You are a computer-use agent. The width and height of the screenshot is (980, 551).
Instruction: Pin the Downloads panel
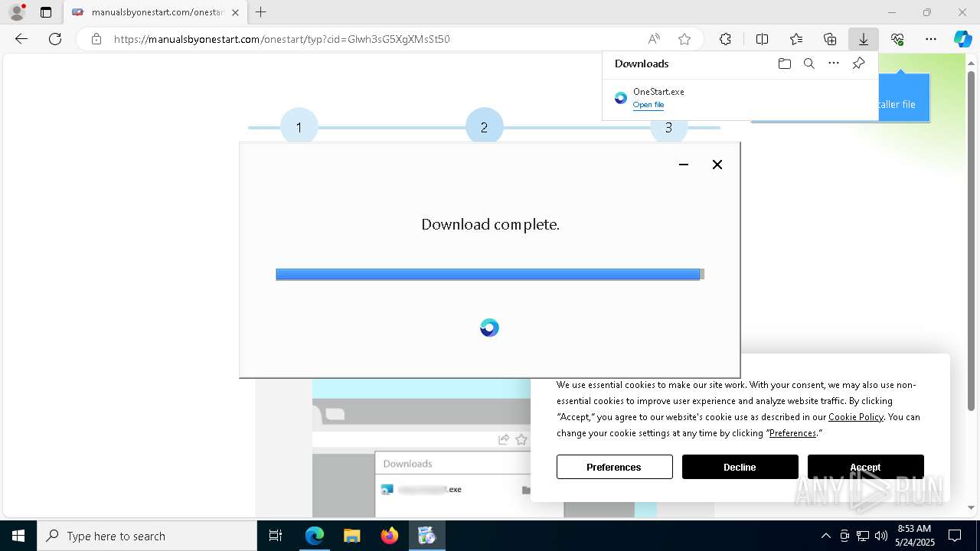pos(858,64)
